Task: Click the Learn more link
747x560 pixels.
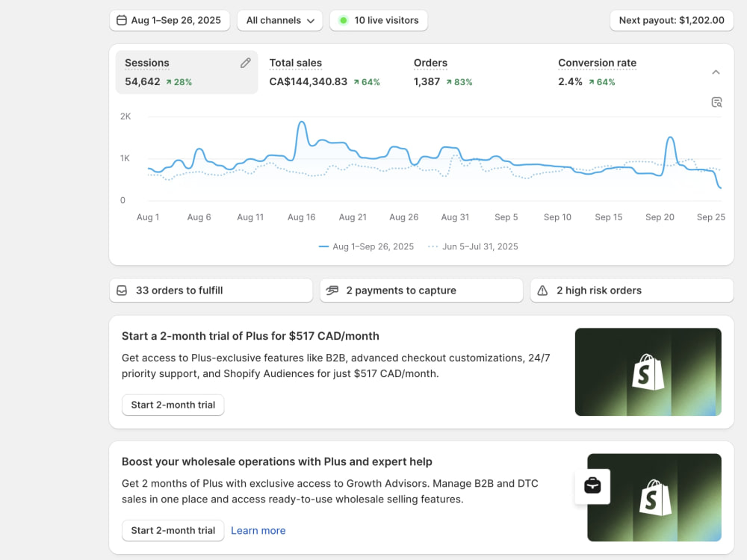Action: point(258,530)
